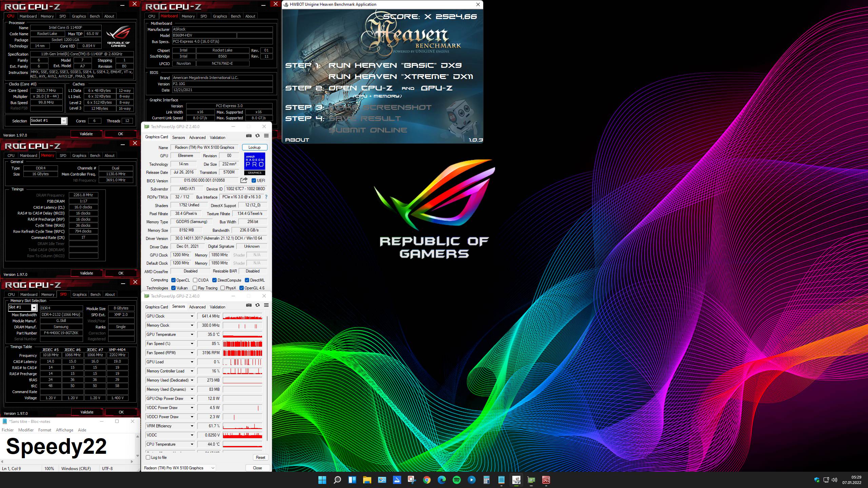
Task: Click Lookup button in GPU-Z
Action: [x=254, y=147]
